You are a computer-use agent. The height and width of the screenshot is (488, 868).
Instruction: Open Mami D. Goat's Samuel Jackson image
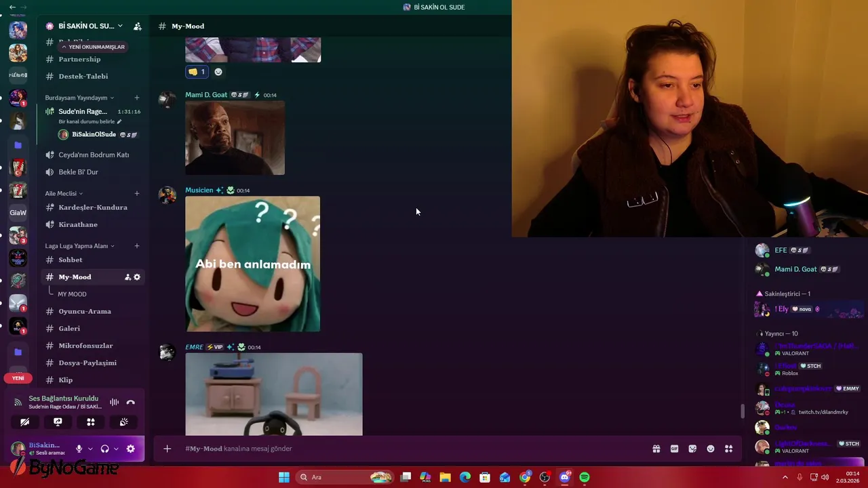(235, 138)
